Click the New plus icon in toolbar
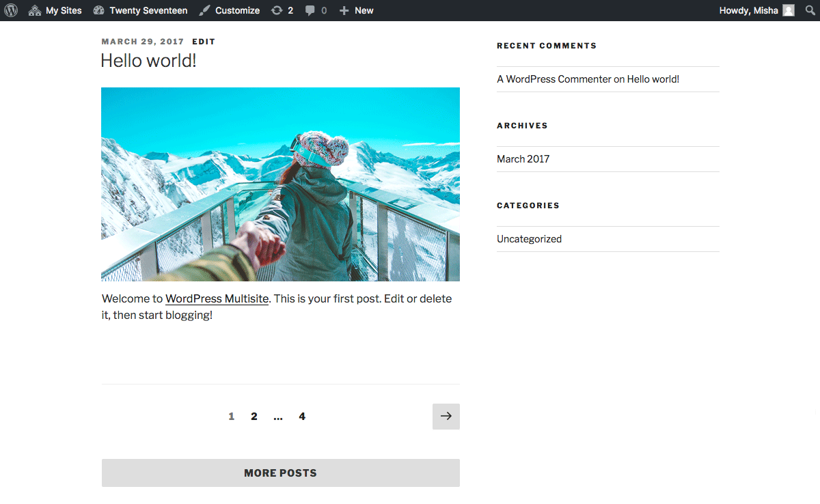Viewport: 820px width, 504px height. 345,10
